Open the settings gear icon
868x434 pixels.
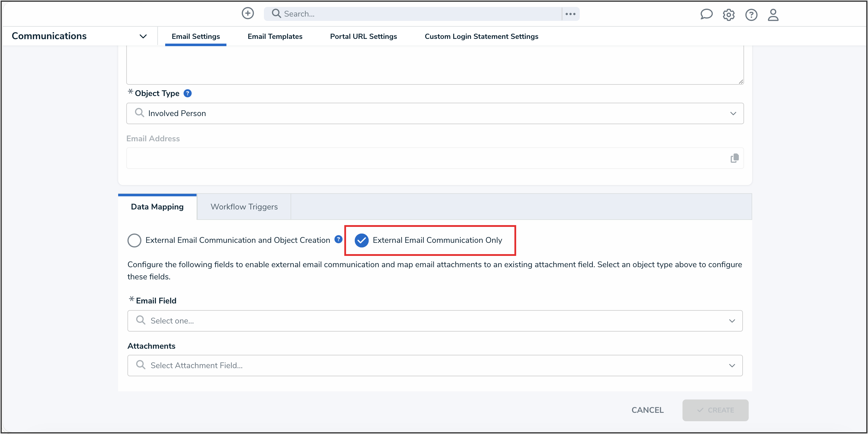[728, 15]
